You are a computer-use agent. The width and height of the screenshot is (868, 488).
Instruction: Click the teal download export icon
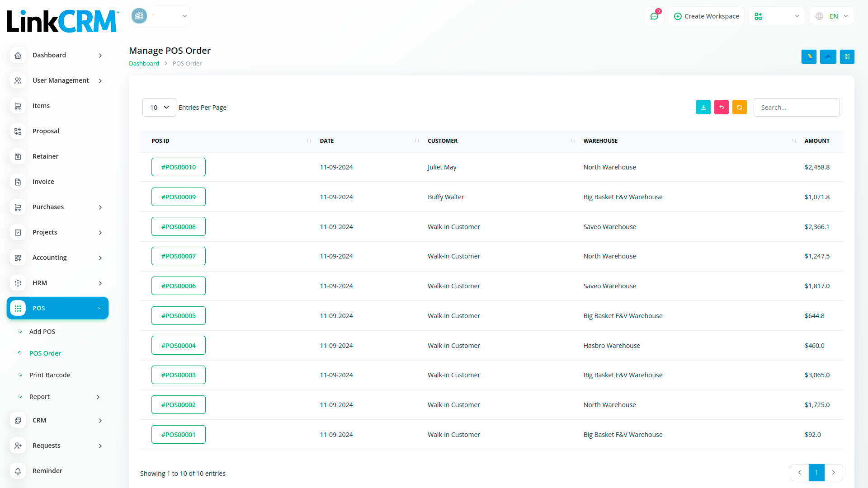[x=703, y=107]
